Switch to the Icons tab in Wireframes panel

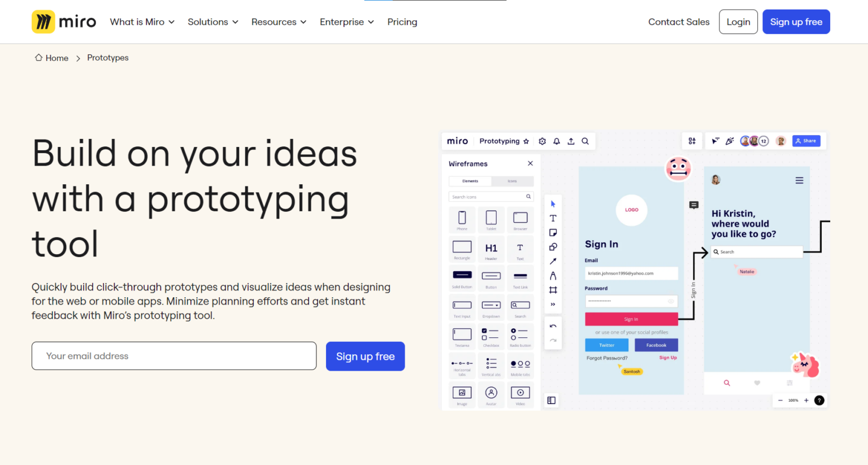click(512, 181)
